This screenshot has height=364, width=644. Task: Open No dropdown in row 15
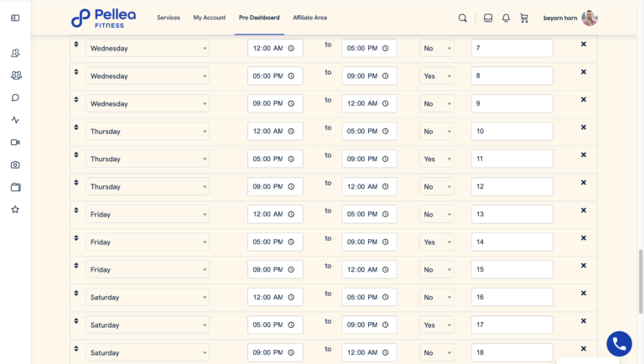437,269
